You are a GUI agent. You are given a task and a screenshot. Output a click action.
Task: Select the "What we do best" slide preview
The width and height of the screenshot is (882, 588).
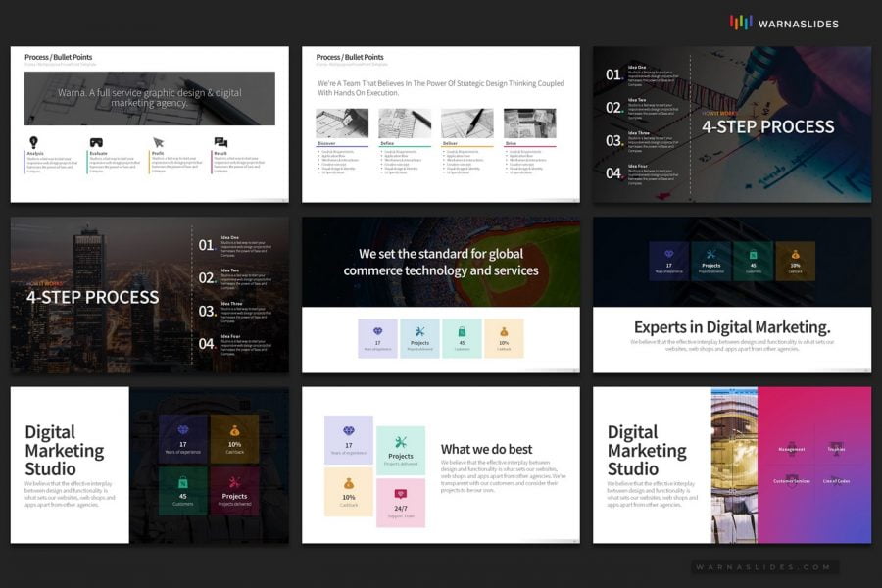click(441, 465)
